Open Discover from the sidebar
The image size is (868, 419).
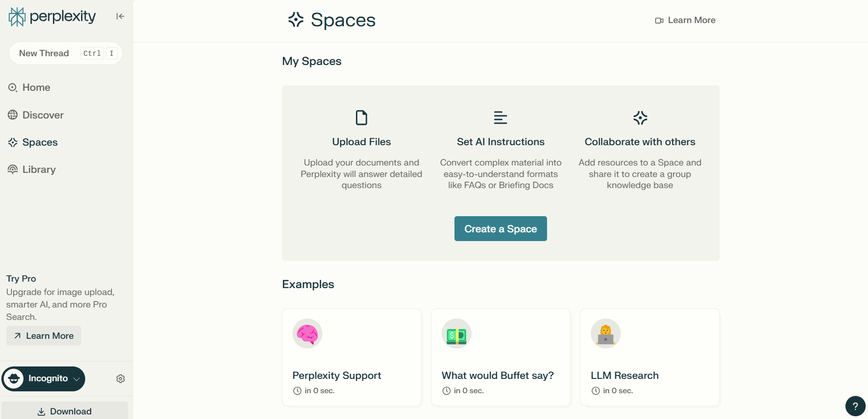pyautogui.click(x=42, y=115)
